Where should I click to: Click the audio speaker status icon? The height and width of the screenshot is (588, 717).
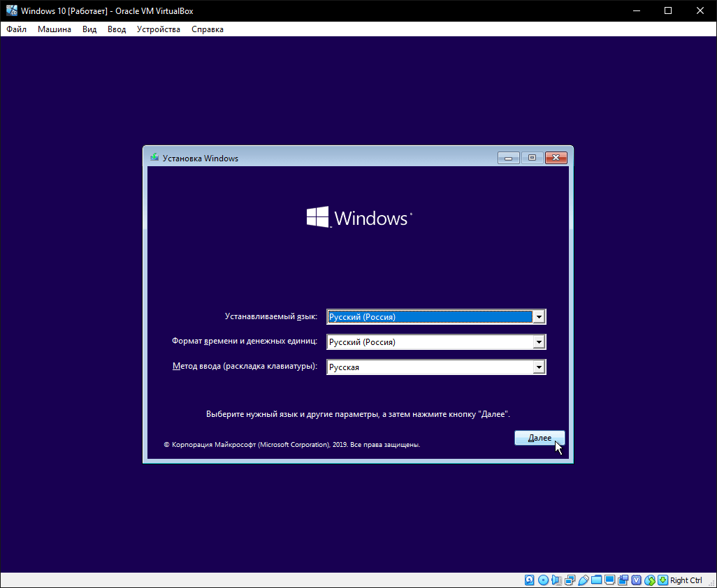tap(556, 580)
